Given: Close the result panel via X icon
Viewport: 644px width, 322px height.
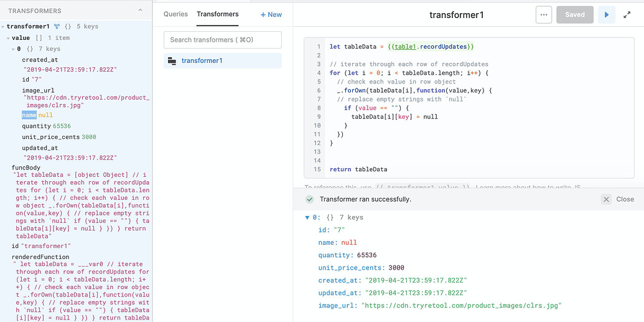Looking at the screenshot, I should (606, 199).
